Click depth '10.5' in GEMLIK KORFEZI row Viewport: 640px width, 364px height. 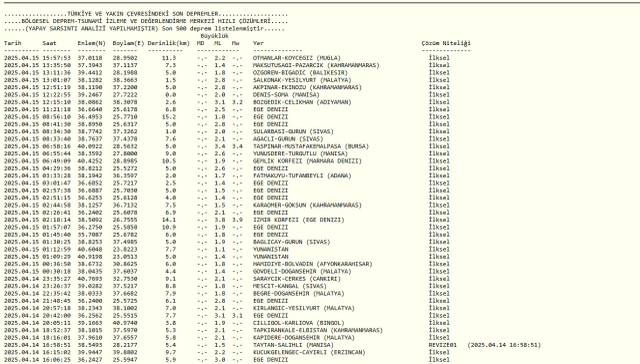pos(169,161)
